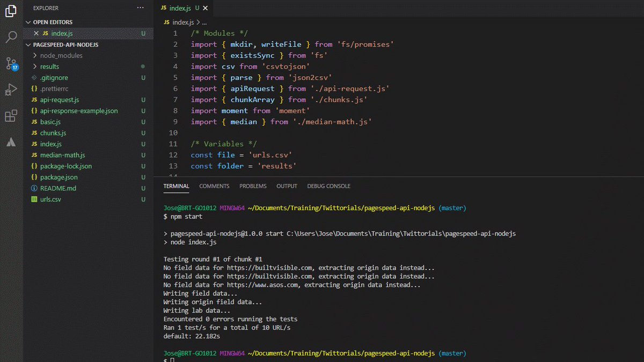
Task: Open Source Control with 17 changes
Action: point(11,63)
